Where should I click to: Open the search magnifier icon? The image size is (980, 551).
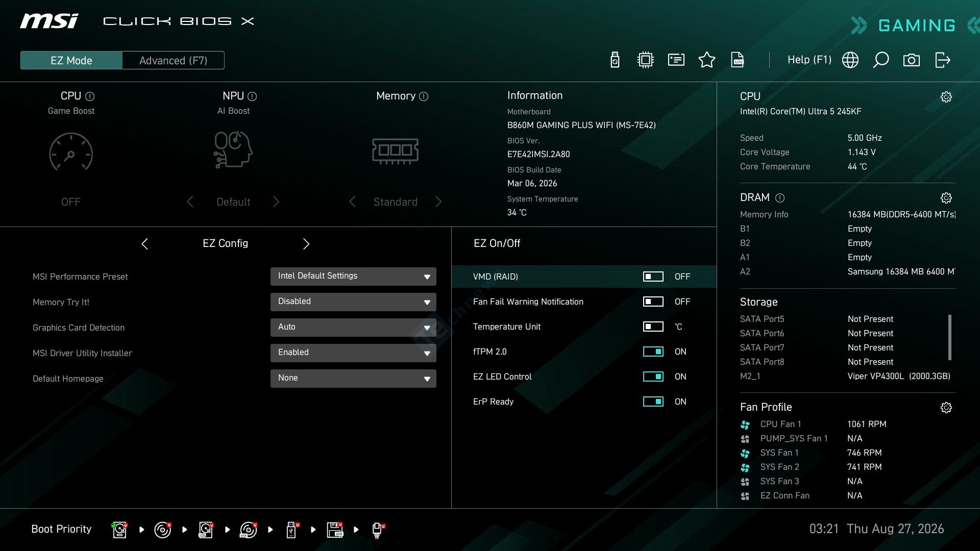[x=881, y=60]
